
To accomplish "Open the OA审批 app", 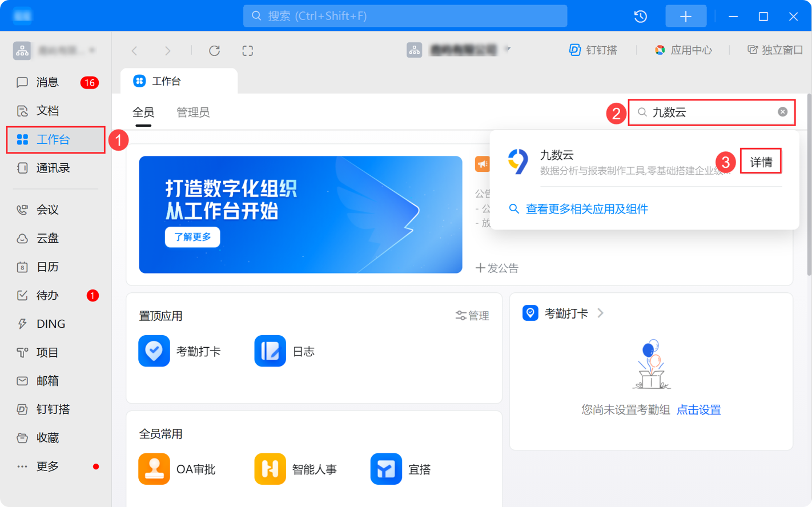I will 177,469.
